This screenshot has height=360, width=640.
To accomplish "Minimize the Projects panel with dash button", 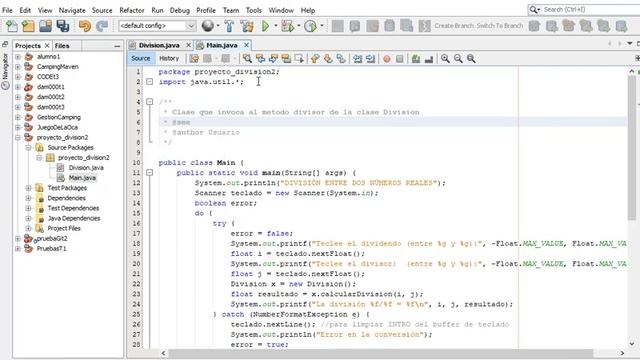I will 117,46.
